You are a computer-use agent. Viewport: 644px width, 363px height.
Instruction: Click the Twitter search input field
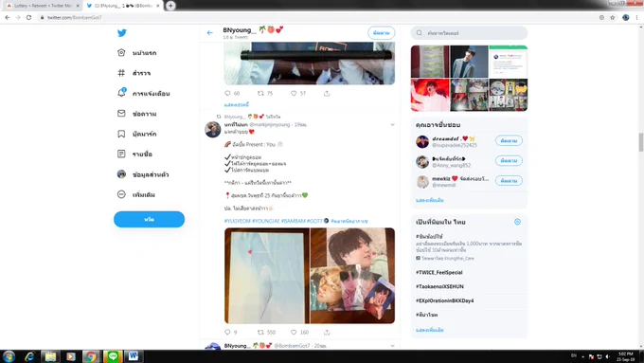(469, 33)
